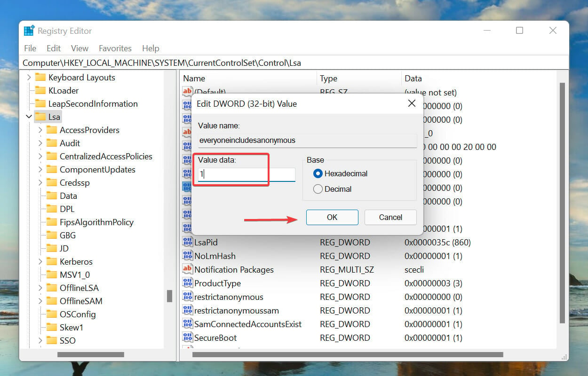The width and height of the screenshot is (588, 376).
Task: Confirm the value with OK
Action: 332,217
